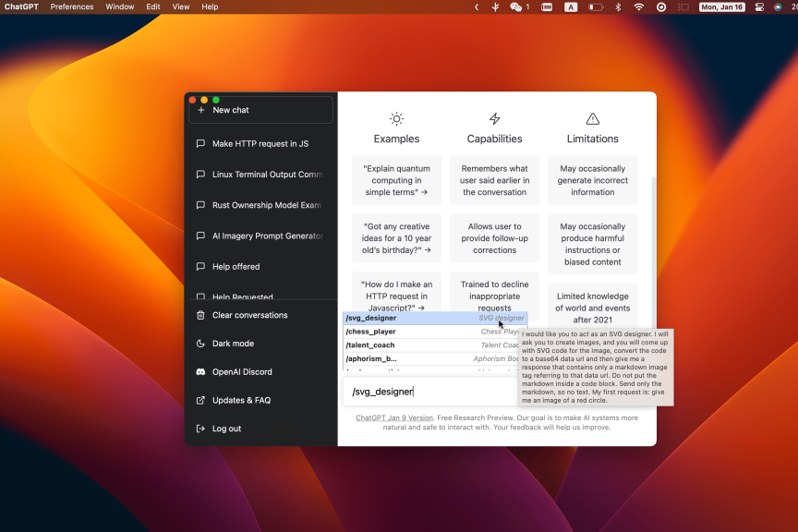This screenshot has height=532, width=798.
Task: Click the Log out icon
Action: coord(201,428)
